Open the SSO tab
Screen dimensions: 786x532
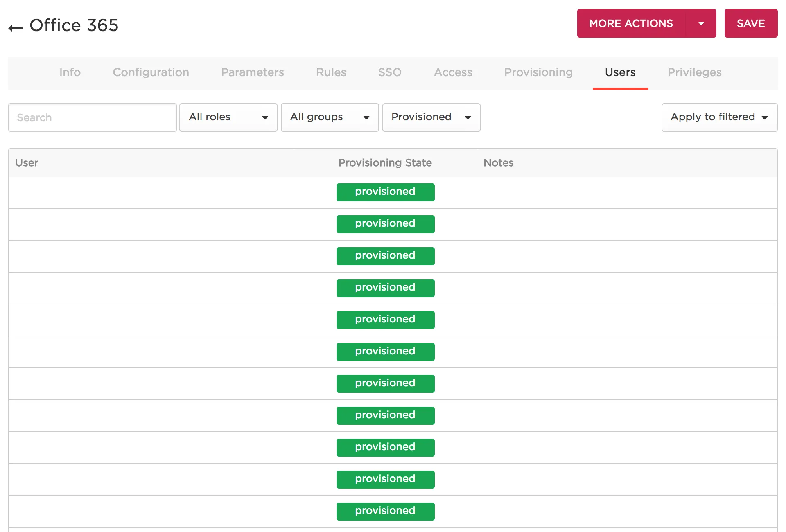click(389, 72)
